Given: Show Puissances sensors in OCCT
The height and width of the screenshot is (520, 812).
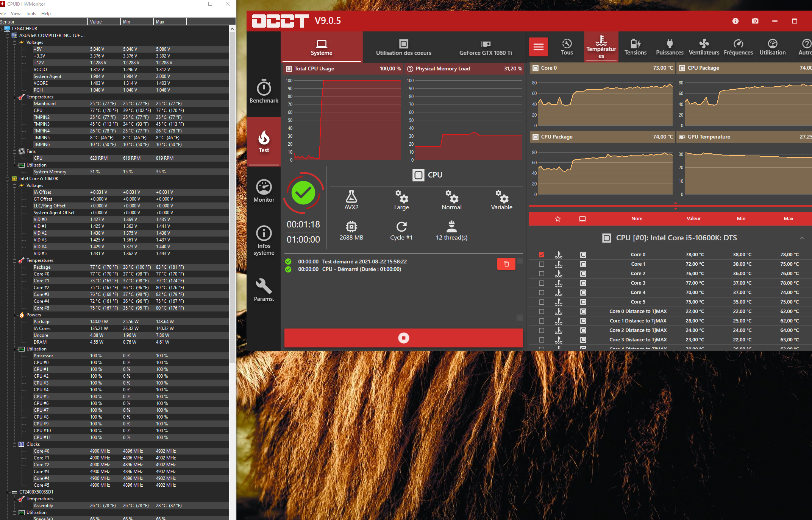Looking at the screenshot, I should coord(670,47).
